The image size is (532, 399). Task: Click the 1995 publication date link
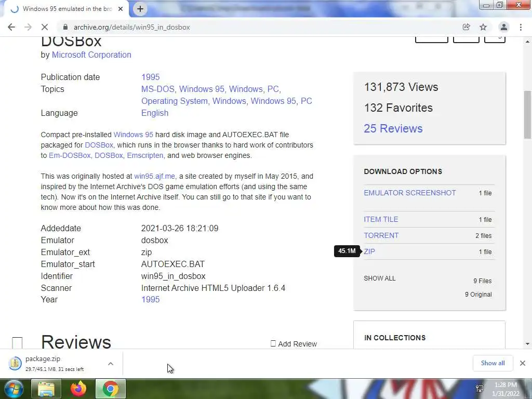(x=150, y=77)
